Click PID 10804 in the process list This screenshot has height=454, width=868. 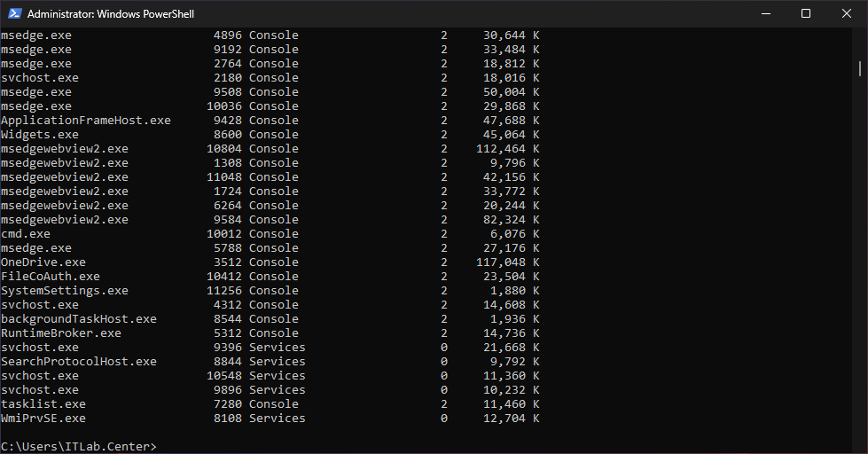[224, 149]
